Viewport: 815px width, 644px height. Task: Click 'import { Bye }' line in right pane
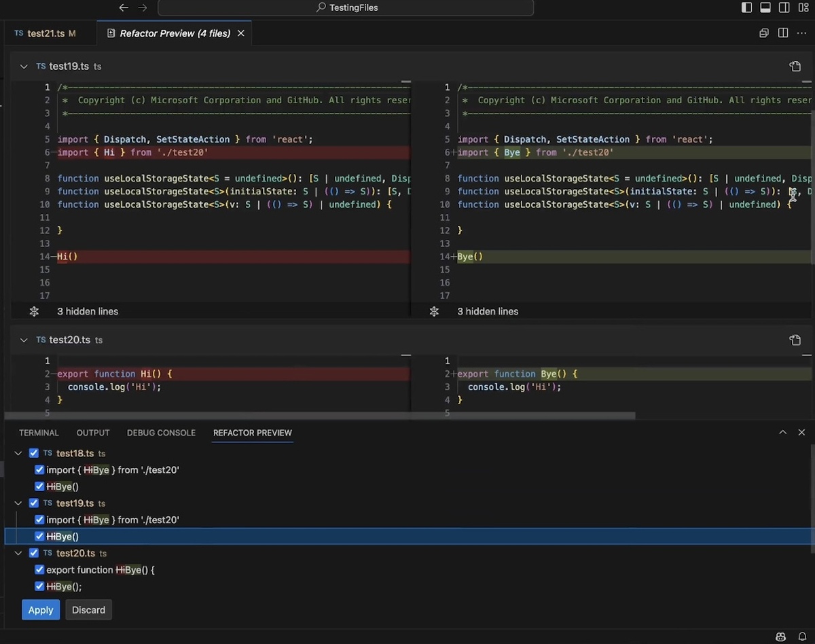click(535, 152)
